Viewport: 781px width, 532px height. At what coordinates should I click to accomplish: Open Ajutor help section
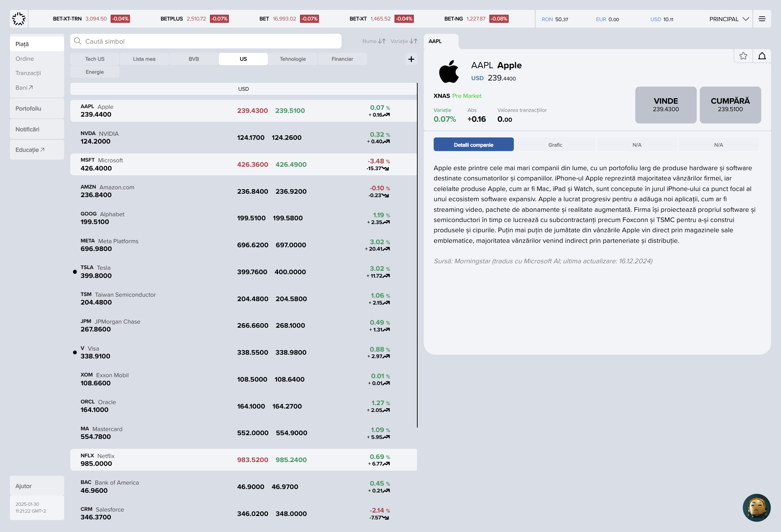37,486
